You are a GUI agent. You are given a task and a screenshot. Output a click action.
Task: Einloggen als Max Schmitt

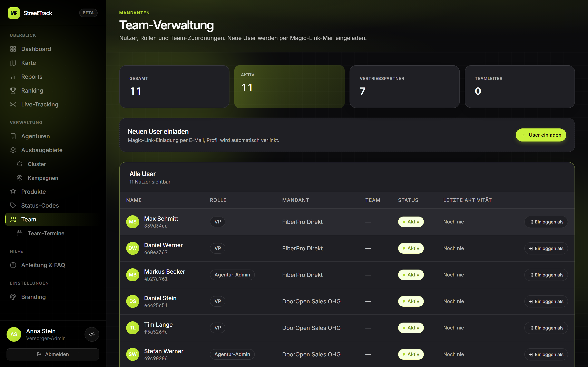[x=546, y=222]
